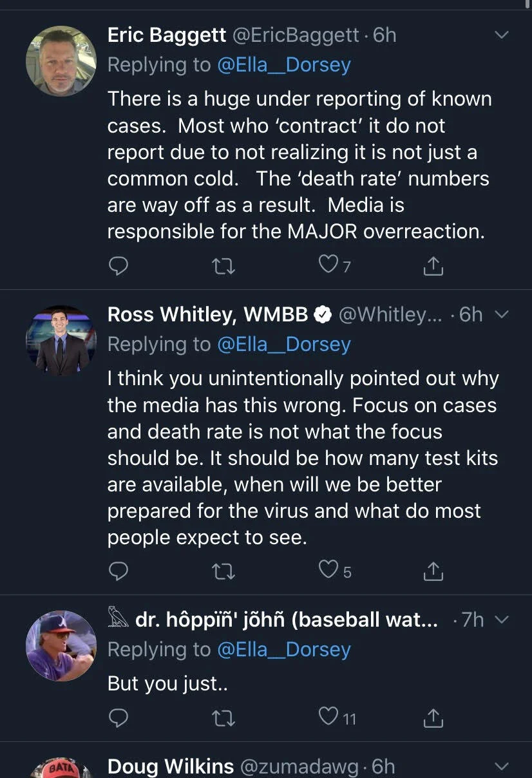This screenshot has height=778, width=532.
Task: Retweet Eric Baggett's tweet
Action: [224, 266]
